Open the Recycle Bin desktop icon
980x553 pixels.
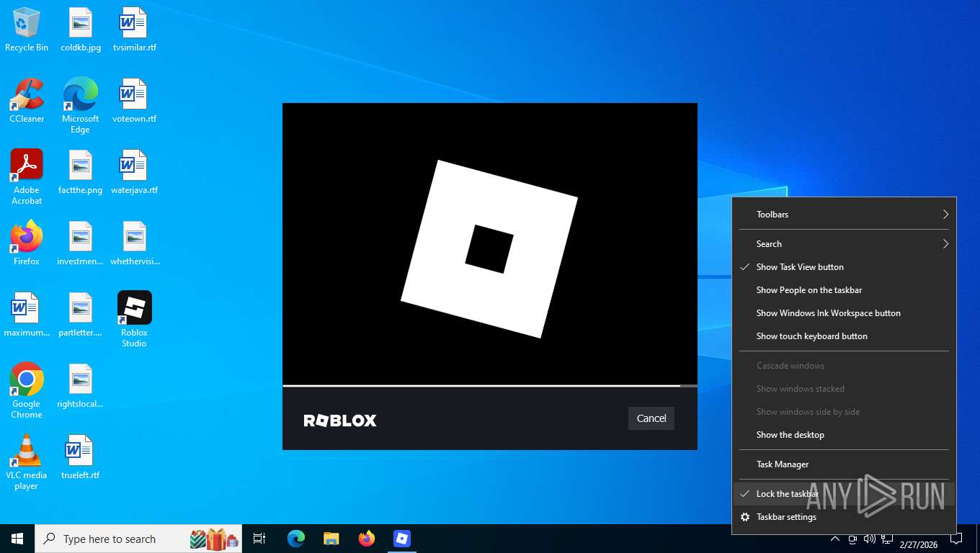pyautogui.click(x=27, y=30)
